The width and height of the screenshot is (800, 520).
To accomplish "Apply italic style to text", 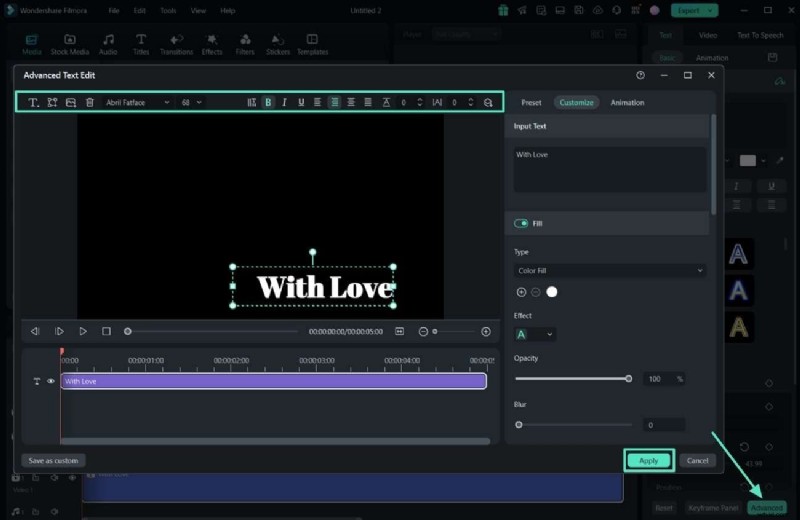I will (x=284, y=102).
